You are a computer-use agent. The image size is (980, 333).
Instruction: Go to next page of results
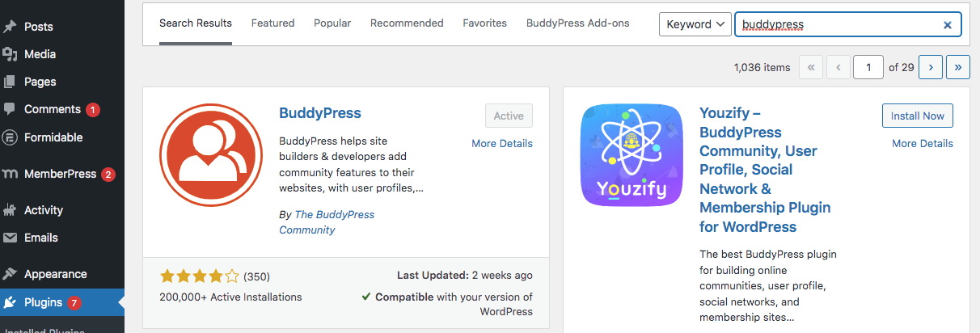931,67
